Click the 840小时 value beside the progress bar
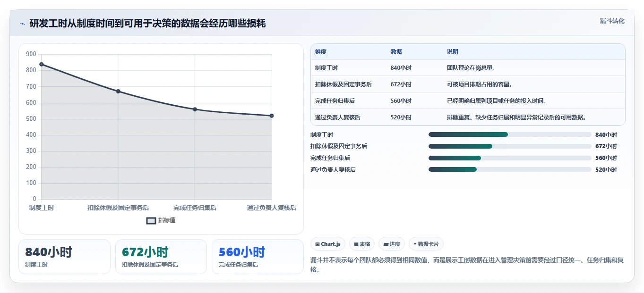 point(606,134)
